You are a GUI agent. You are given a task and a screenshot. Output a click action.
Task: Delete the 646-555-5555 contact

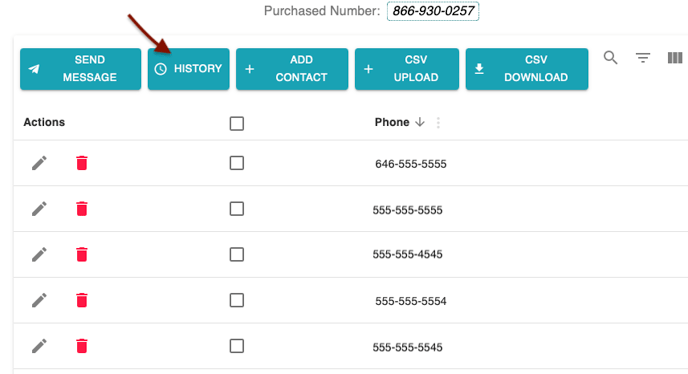82,163
